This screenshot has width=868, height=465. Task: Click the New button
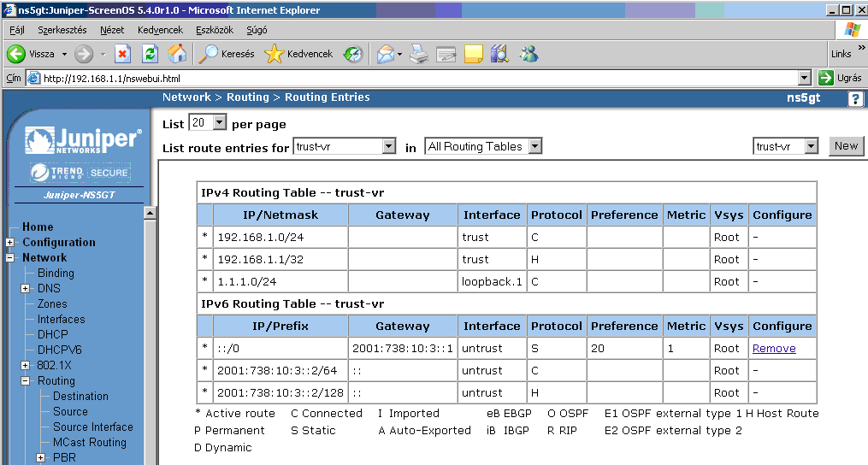pyautogui.click(x=846, y=146)
